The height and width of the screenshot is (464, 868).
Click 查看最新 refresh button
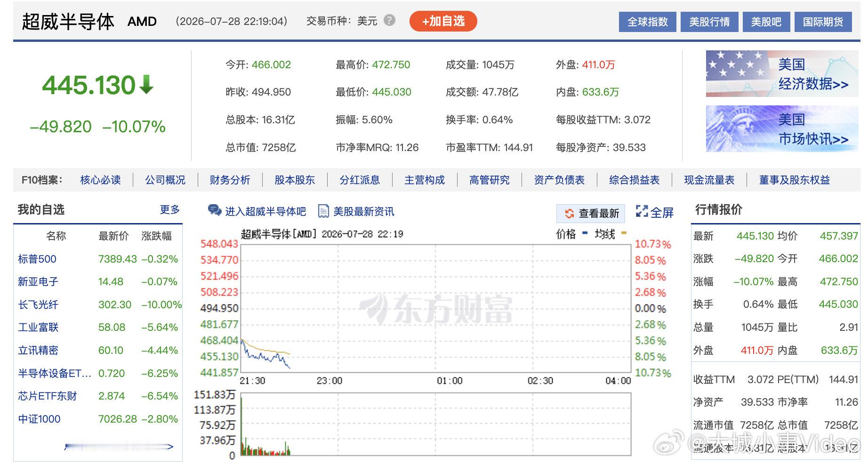591,213
